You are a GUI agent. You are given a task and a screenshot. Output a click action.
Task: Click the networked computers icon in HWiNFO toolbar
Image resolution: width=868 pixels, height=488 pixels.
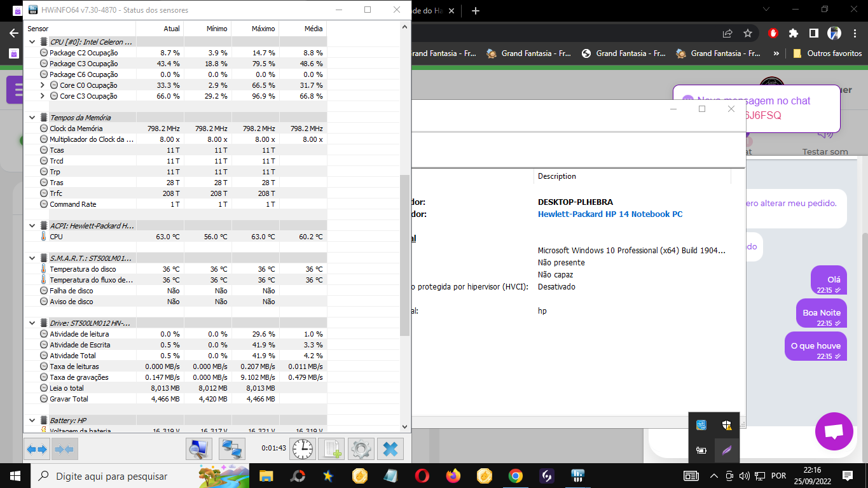point(232,449)
